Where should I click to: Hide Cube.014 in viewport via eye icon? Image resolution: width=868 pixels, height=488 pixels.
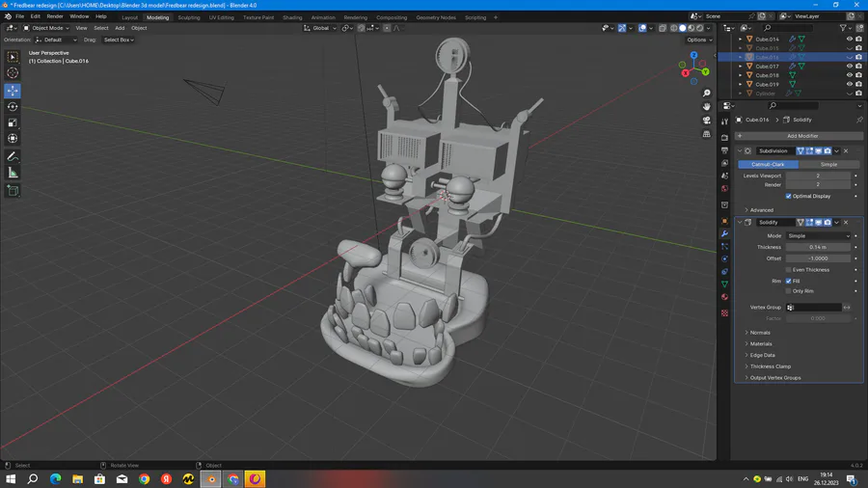[x=849, y=40]
